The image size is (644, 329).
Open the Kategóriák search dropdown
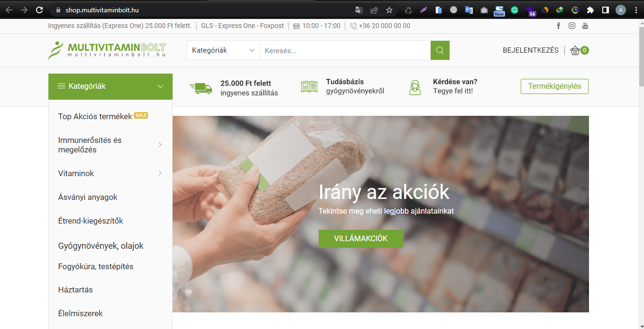pyautogui.click(x=223, y=50)
